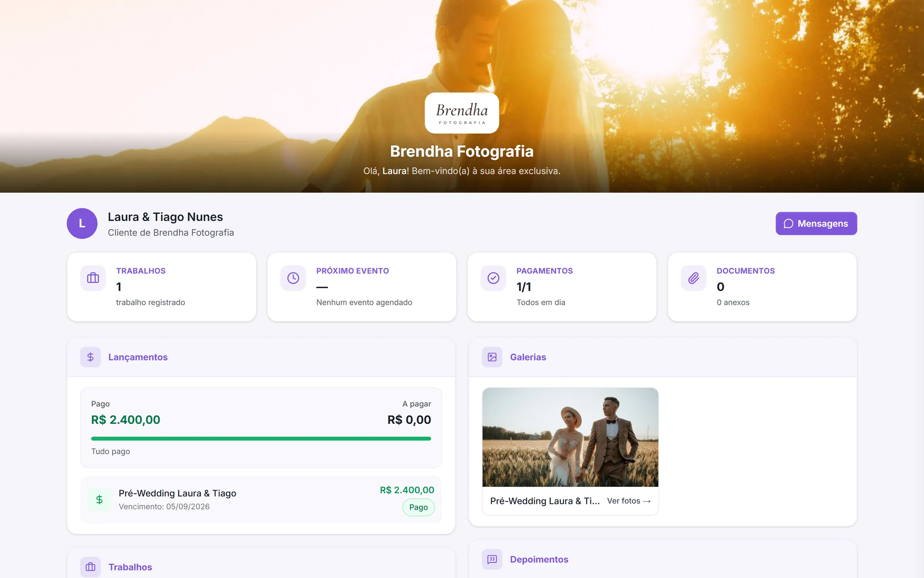
Task: Click the TRABALHOS card label
Action: coord(141,271)
